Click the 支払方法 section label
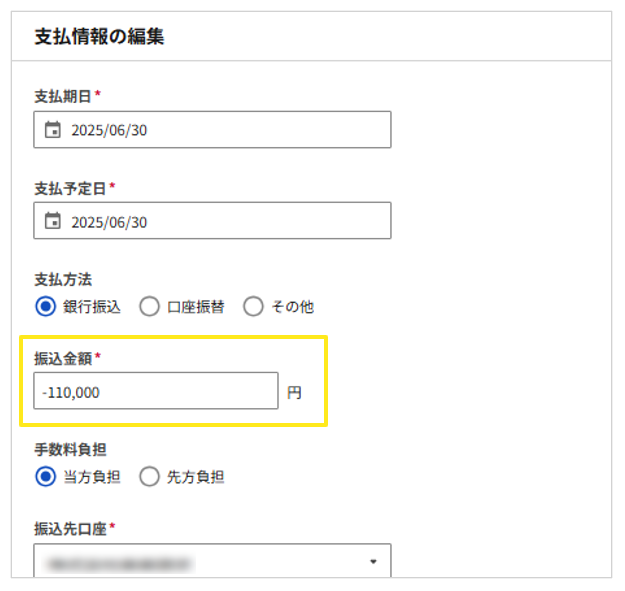The width and height of the screenshot is (625, 591). point(63,279)
